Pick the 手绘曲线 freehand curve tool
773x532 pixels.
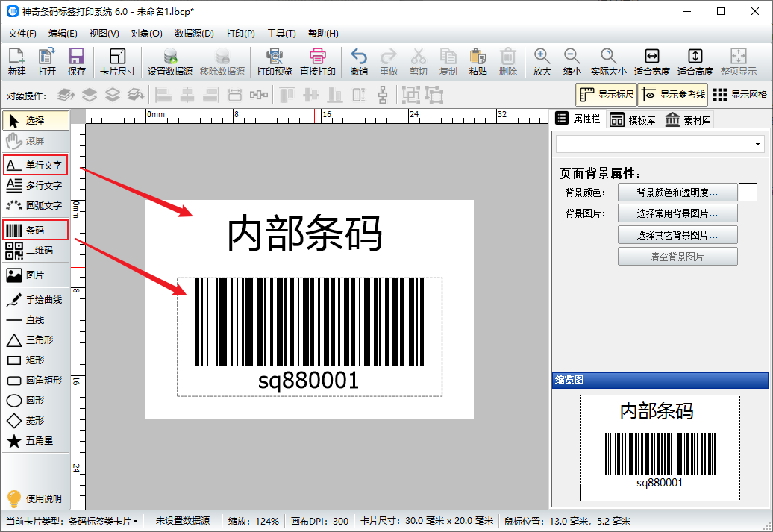click(36, 300)
